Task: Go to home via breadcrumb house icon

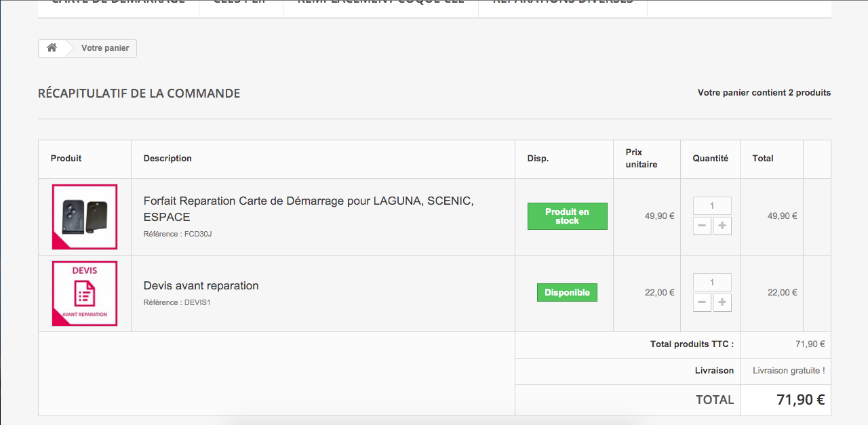Action: coord(52,48)
